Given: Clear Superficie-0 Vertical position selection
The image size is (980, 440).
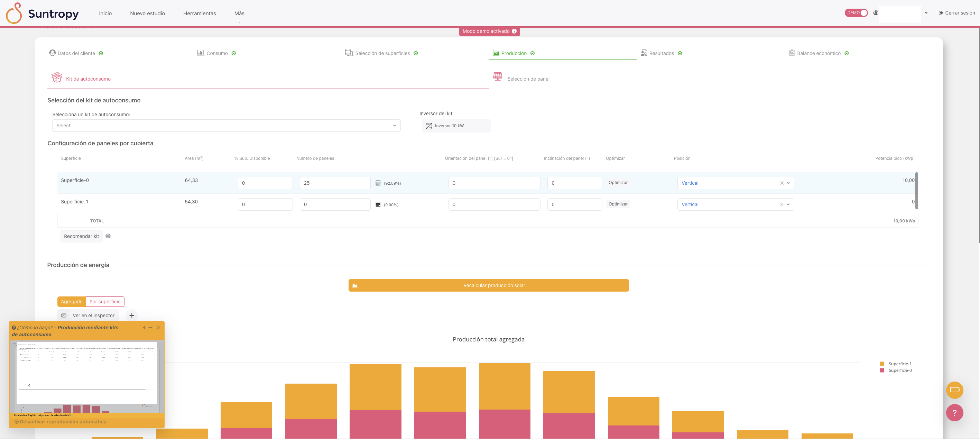Looking at the screenshot, I should [x=782, y=183].
